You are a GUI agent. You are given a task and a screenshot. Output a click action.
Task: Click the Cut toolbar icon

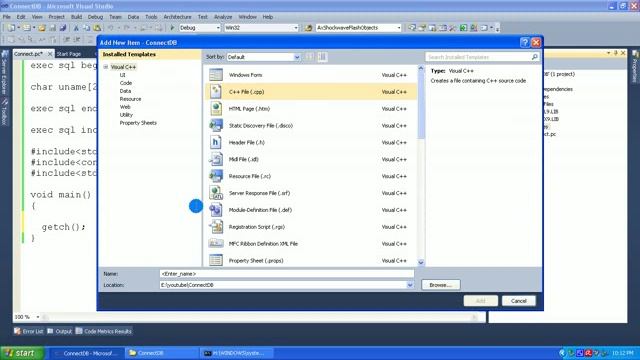(76, 28)
